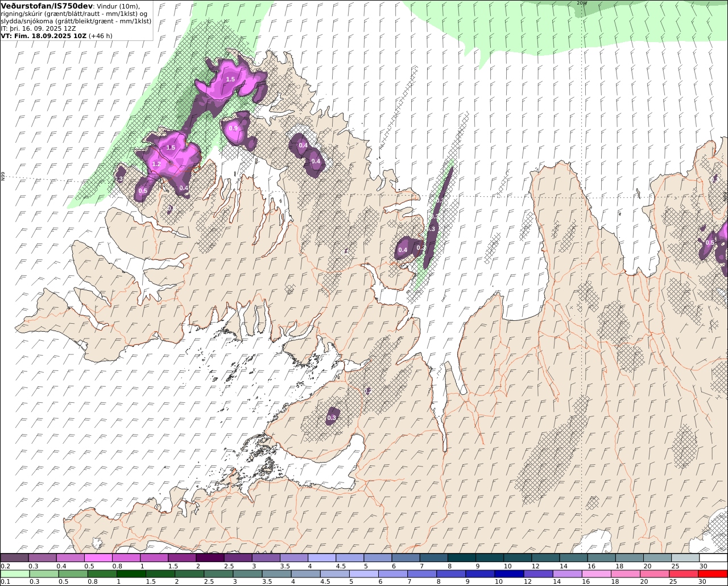This screenshot has width=728, height=586.
Task: Select the 16 light pink swatch in bottom legend row
Action: 597,573
